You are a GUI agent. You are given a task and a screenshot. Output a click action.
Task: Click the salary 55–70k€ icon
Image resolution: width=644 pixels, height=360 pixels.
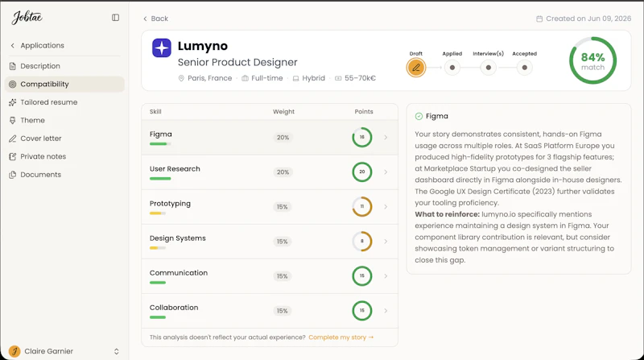pyautogui.click(x=338, y=78)
